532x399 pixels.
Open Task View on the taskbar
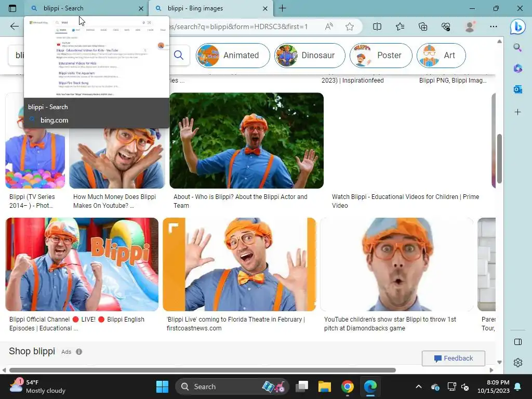(x=302, y=387)
